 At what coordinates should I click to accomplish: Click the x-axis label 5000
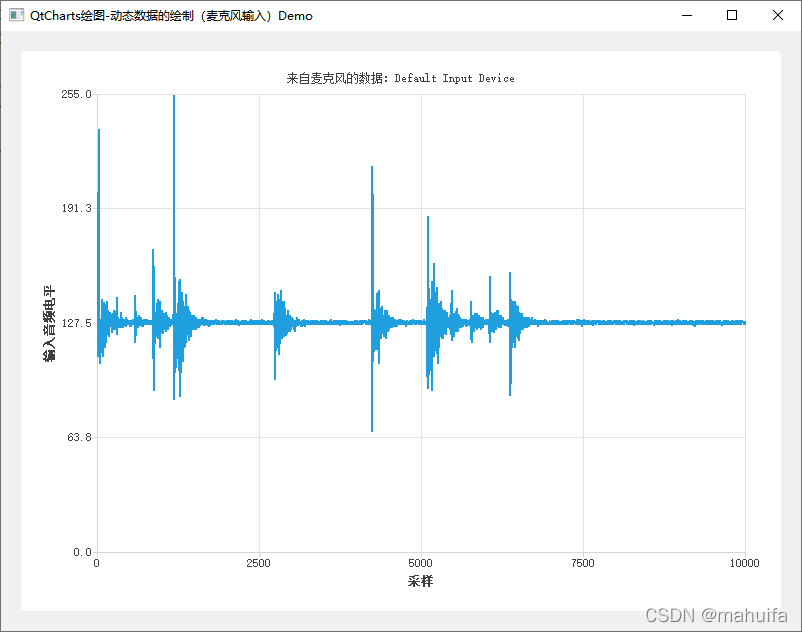[x=420, y=563]
